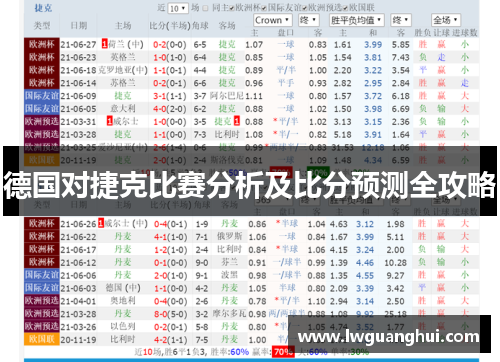This screenshot has width=500, height=362.
Task: Open 克罗地亚(中) team link
Action: 123,70
